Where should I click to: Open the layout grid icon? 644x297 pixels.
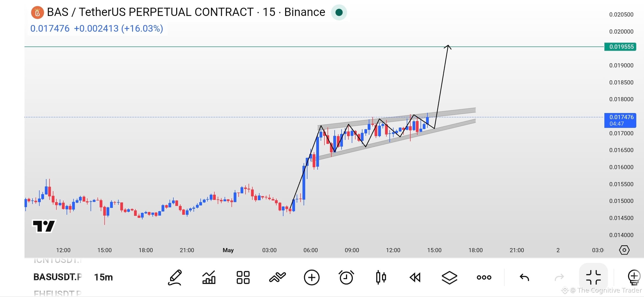pyautogui.click(x=243, y=277)
